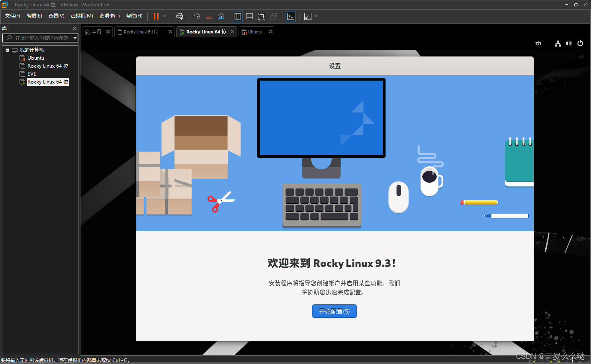The width and height of the screenshot is (591, 364).
Task: Click the EVE VM icon in the library
Action: [23, 74]
